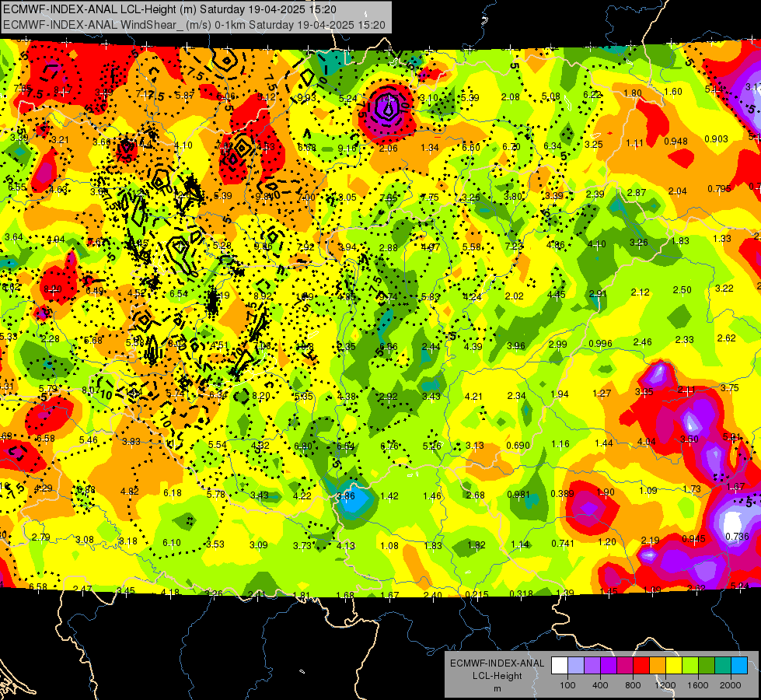Click the wind shear value 0.389
The width and height of the screenshot is (761, 700).
coord(563,494)
